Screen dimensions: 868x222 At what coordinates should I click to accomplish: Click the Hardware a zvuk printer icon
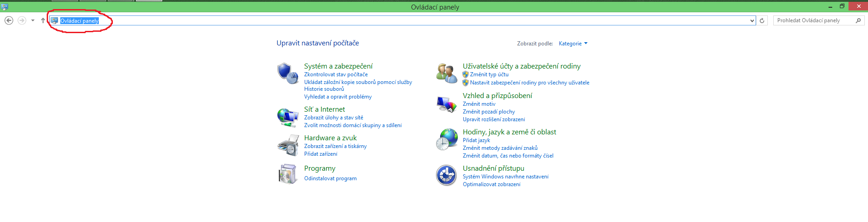click(288, 145)
